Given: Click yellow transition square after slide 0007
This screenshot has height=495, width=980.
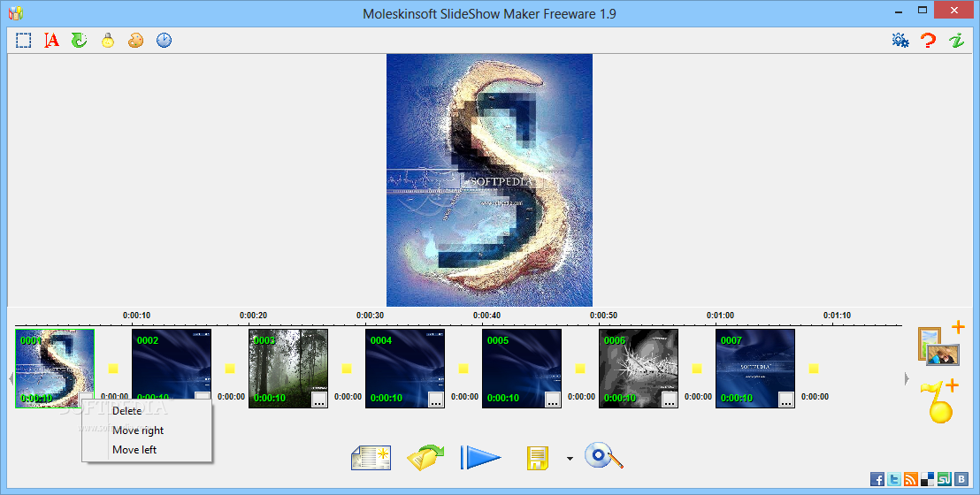Looking at the screenshot, I should click(814, 369).
